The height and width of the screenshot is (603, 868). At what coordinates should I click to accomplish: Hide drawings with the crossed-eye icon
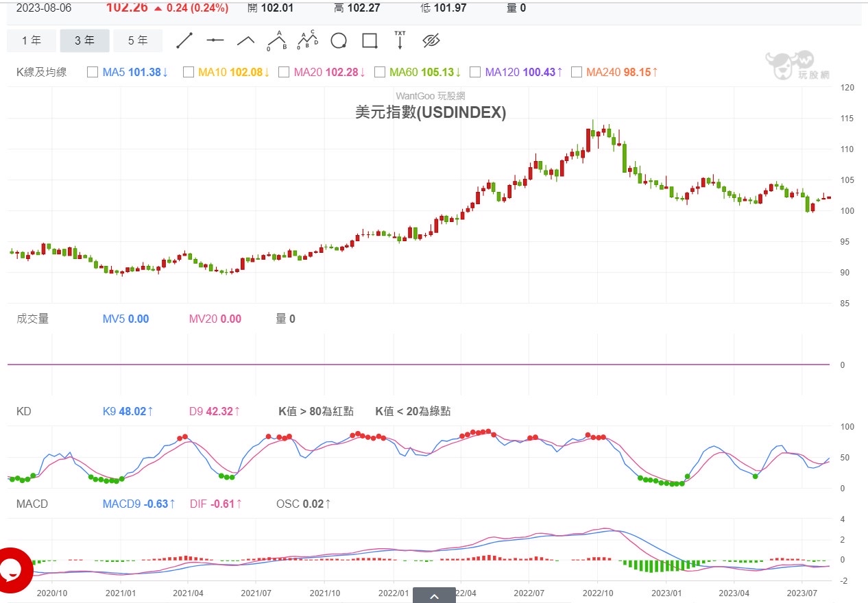(x=431, y=41)
